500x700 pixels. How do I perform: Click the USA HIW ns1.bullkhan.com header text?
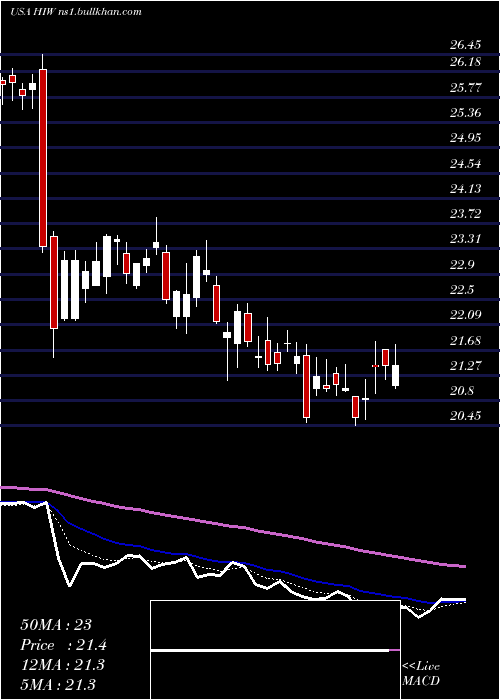tap(75, 11)
